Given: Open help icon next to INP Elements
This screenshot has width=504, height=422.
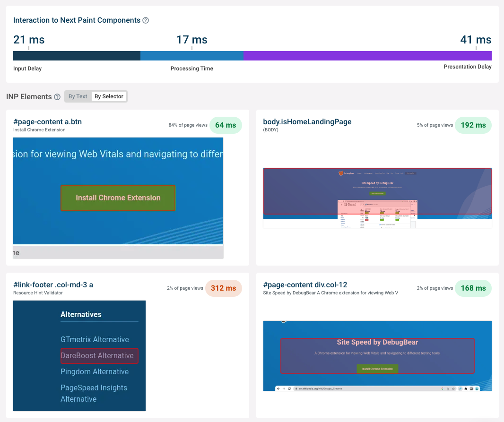Looking at the screenshot, I should 57,97.
